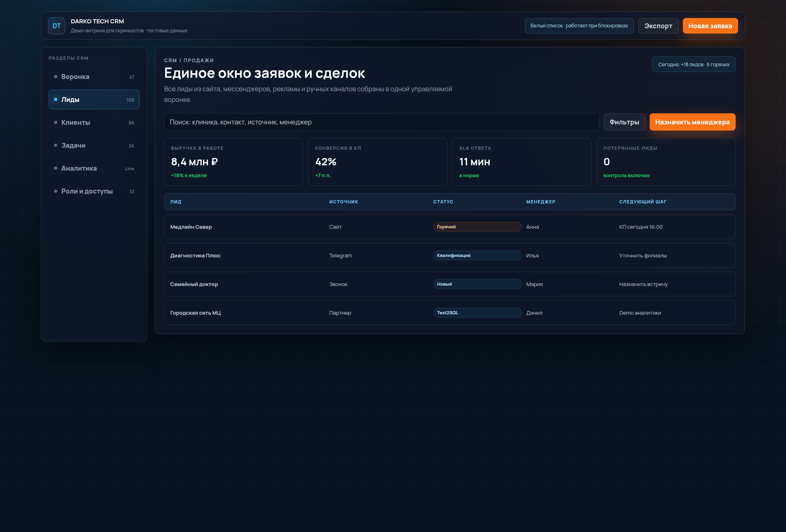Click the Telegram source cell

click(x=341, y=255)
